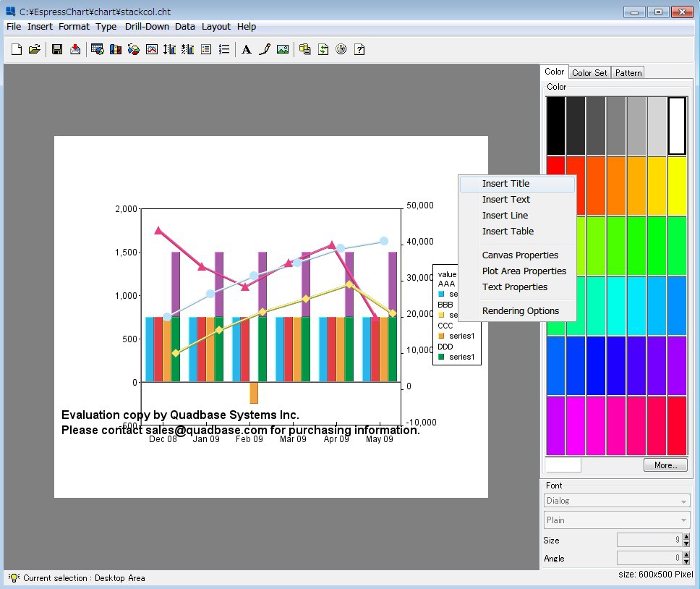Click the Help question mark toolbar icon
This screenshot has height=589, width=700.
[x=359, y=49]
